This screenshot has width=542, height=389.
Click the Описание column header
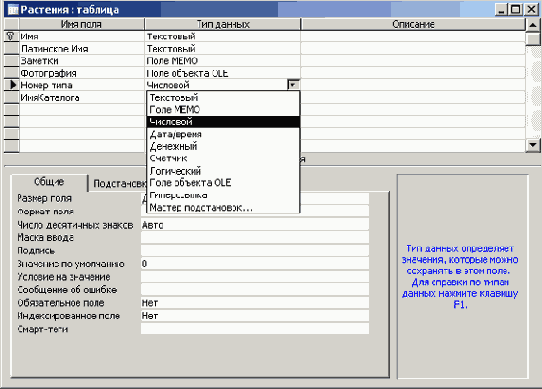413,24
